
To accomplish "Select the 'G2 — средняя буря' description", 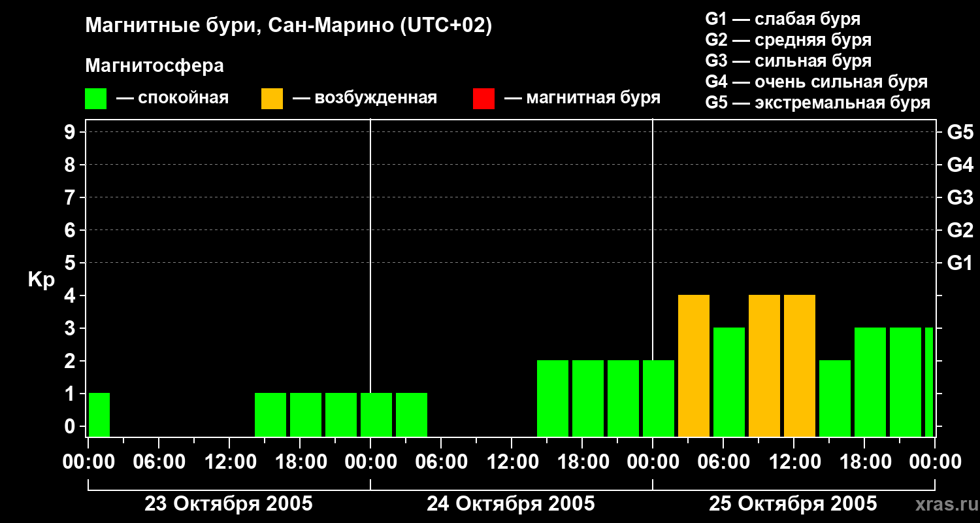I will coord(789,40).
